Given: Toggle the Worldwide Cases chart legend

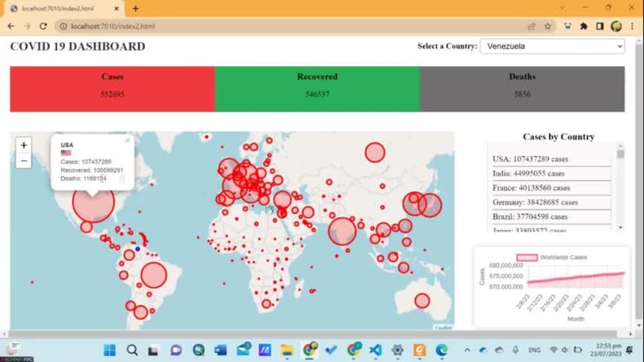Looking at the screenshot, I should 552,257.
